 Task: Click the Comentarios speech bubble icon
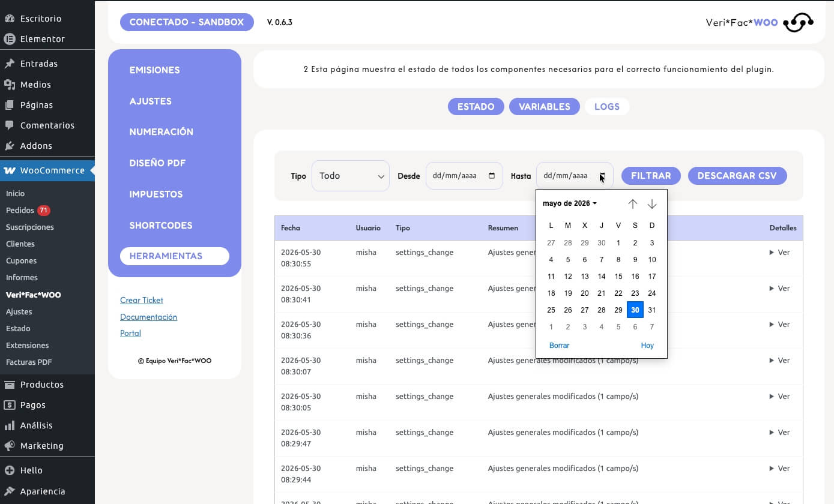click(x=10, y=125)
